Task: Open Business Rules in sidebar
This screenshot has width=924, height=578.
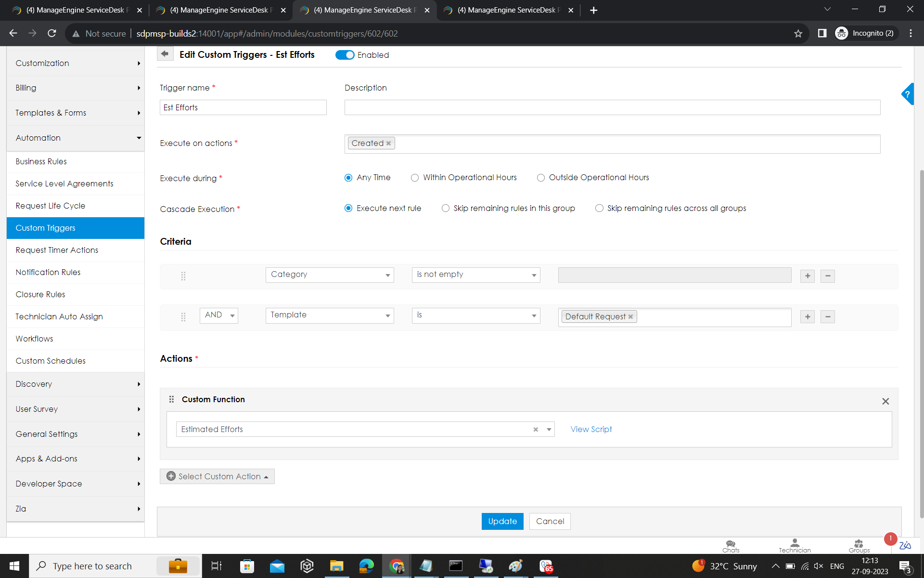Action: click(41, 161)
